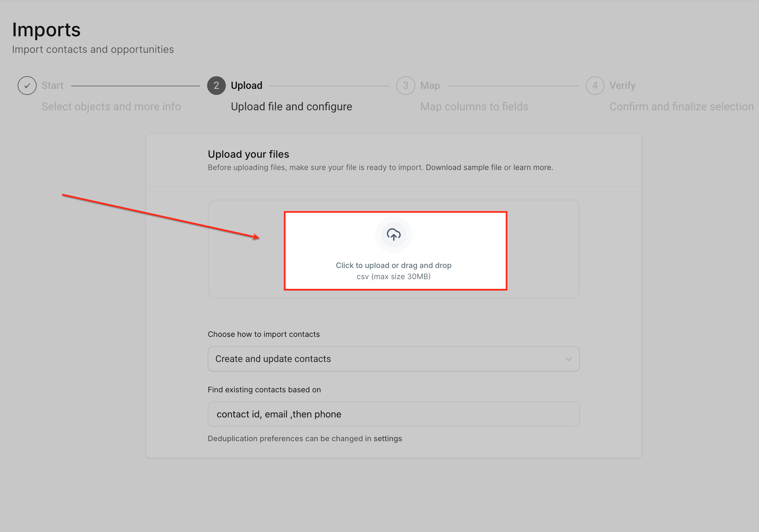Viewport: 759px width, 532px height.
Task: Select the Upload step label
Action: pyautogui.click(x=246, y=86)
